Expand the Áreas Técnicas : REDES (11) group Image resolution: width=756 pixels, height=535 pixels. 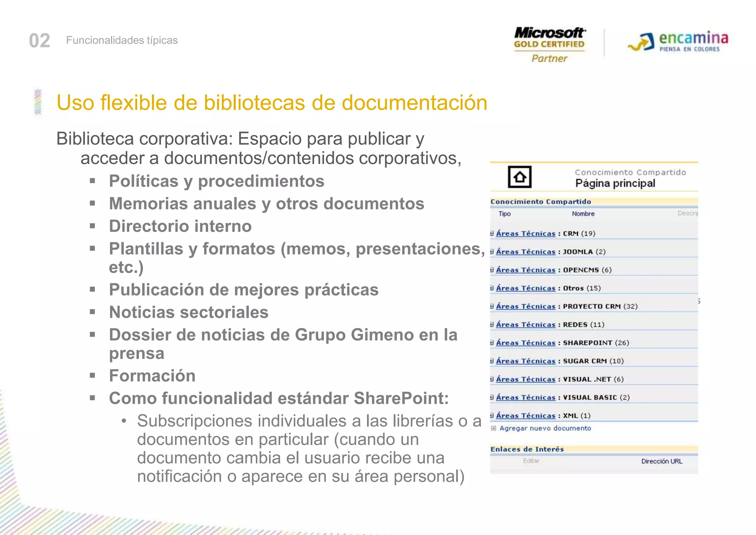click(492, 324)
